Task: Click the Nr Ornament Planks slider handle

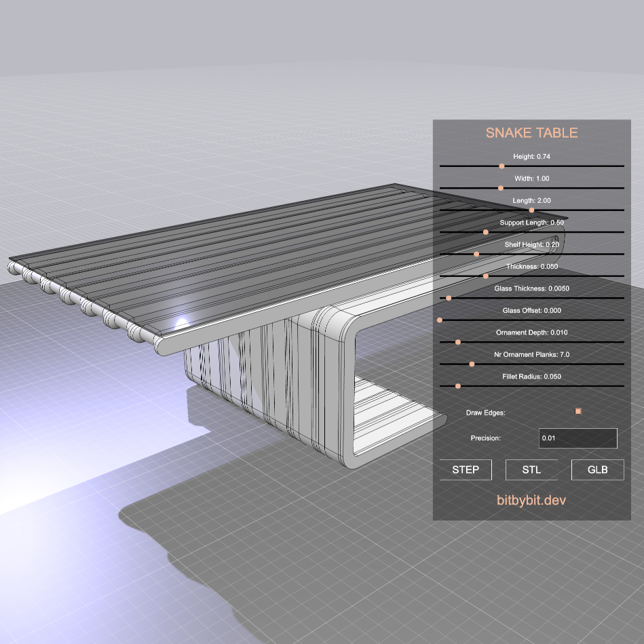Action: [472, 364]
